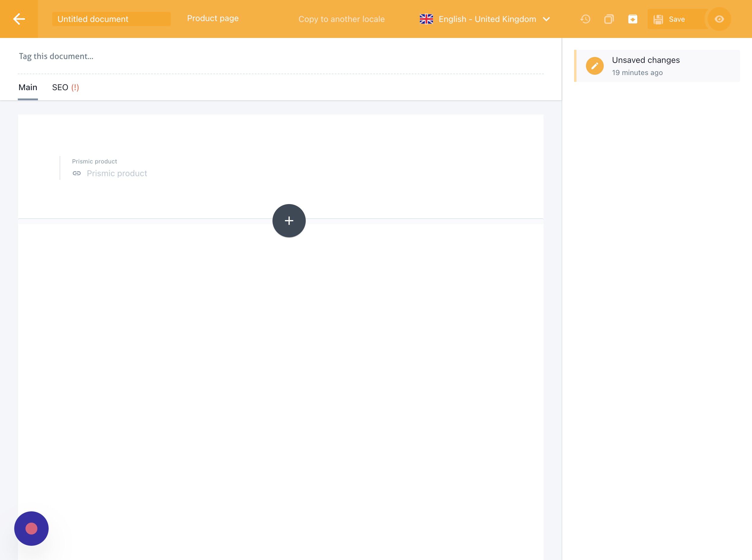Click the back arrow icon
The height and width of the screenshot is (560, 752).
click(19, 19)
